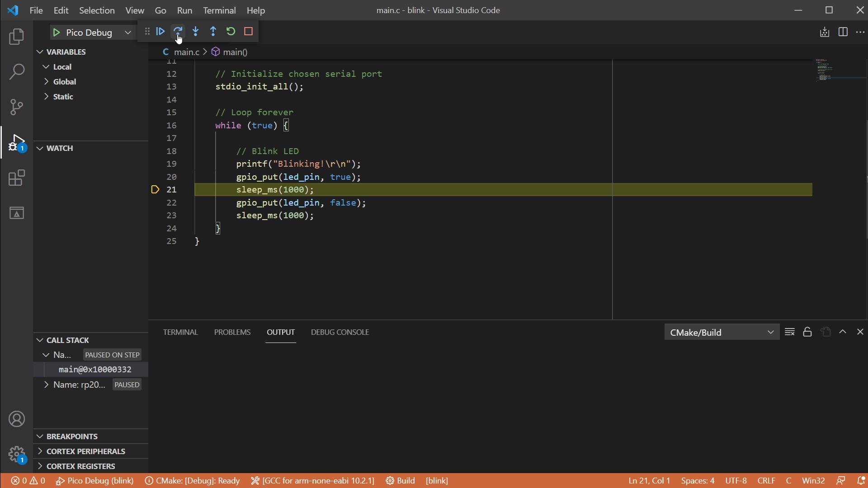Toggle output auto-scroll lock
Viewport: 868px width, 488px height.
click(x=807, y=332)
